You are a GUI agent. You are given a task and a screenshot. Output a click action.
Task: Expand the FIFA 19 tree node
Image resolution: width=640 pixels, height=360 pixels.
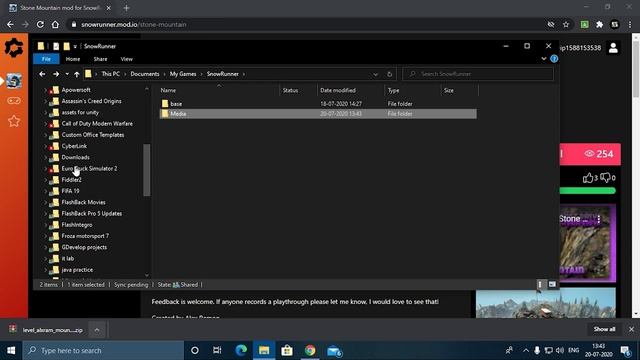pos(45,191)
